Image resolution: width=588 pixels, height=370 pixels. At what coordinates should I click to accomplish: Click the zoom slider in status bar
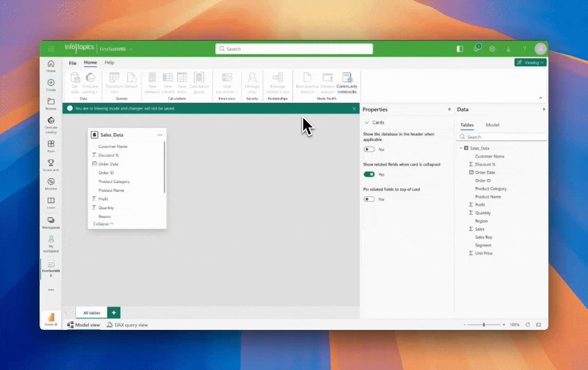(484, 325)
